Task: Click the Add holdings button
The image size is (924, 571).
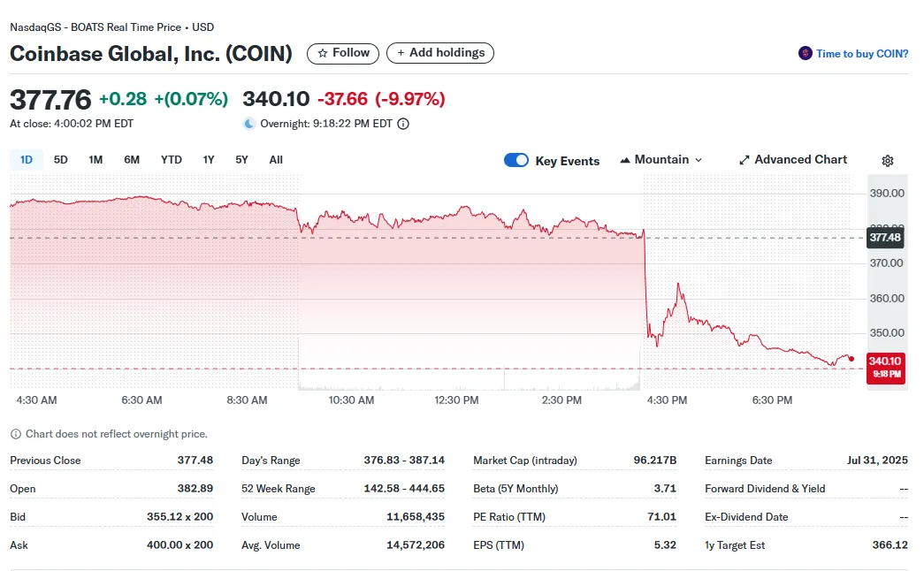Action: [440, 53]
